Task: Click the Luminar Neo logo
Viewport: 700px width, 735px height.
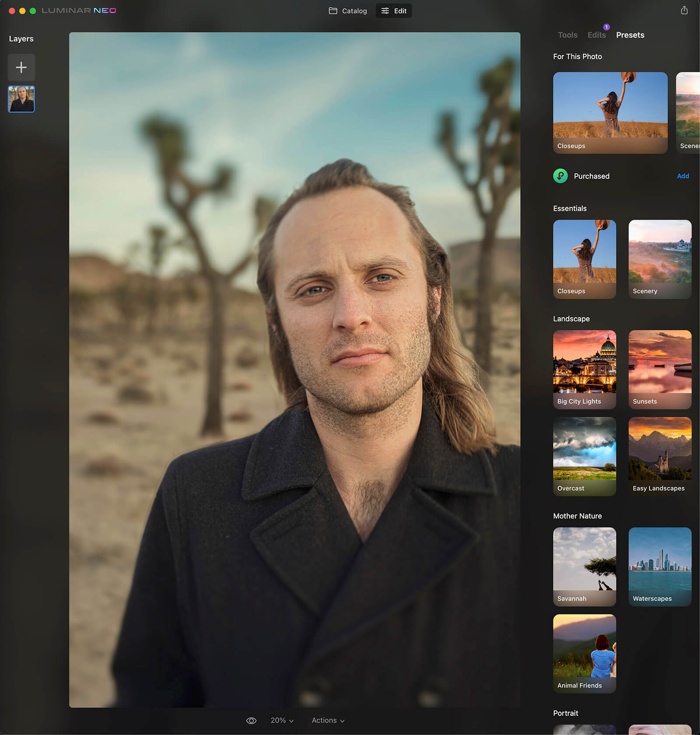Action: pyautogui.click(x=79, y=10)
